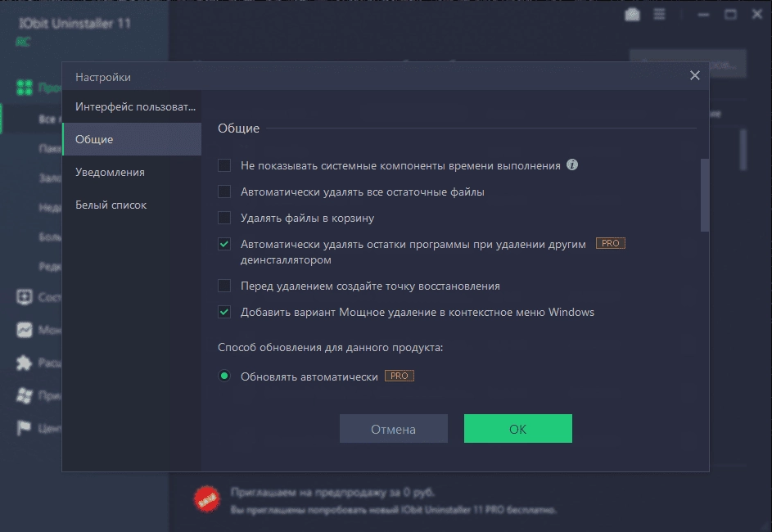Screen dimensions: 772x532
Task: Click the Windows apps icon in the main sidebar
Action: (24, 395)
